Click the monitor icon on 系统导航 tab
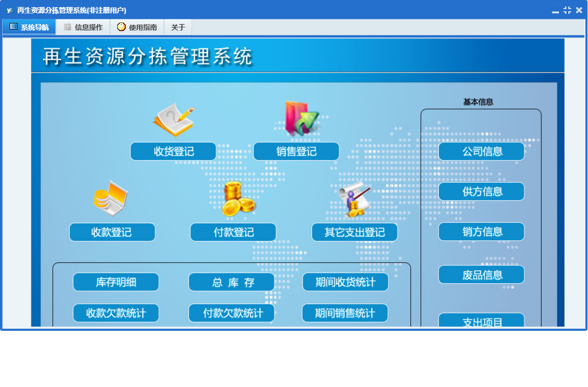Screen dimensions: 588x387 pos(13,27)
